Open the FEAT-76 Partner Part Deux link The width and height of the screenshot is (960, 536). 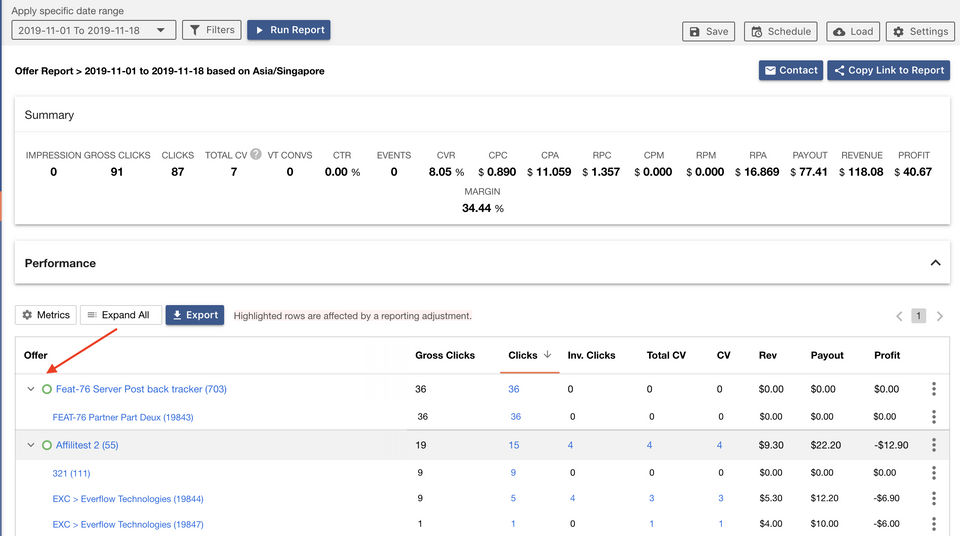(x=122, y=417)
